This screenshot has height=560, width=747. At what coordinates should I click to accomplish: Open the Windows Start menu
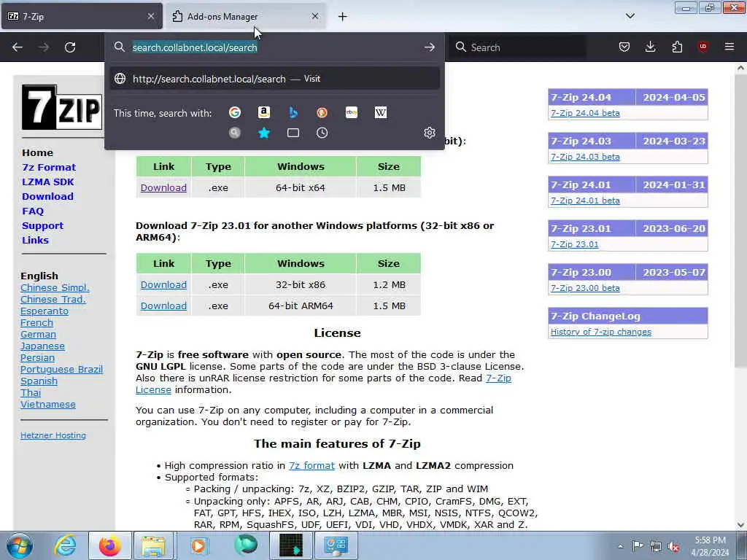click(20, 545)
